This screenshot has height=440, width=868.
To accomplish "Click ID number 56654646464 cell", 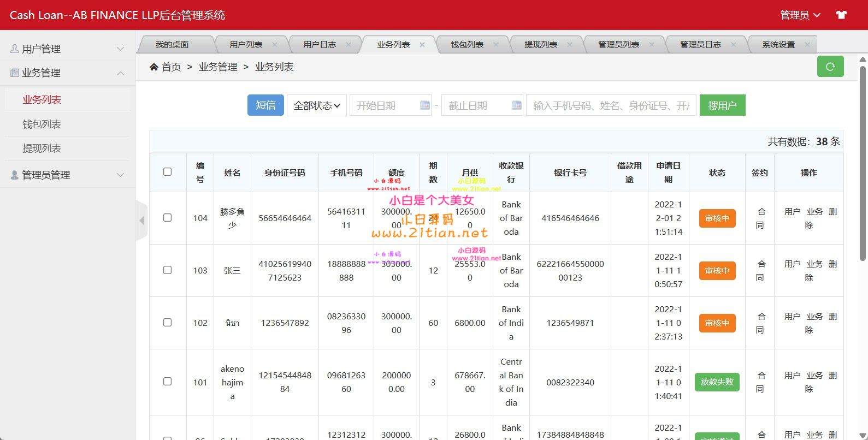I will click(285, 218).
